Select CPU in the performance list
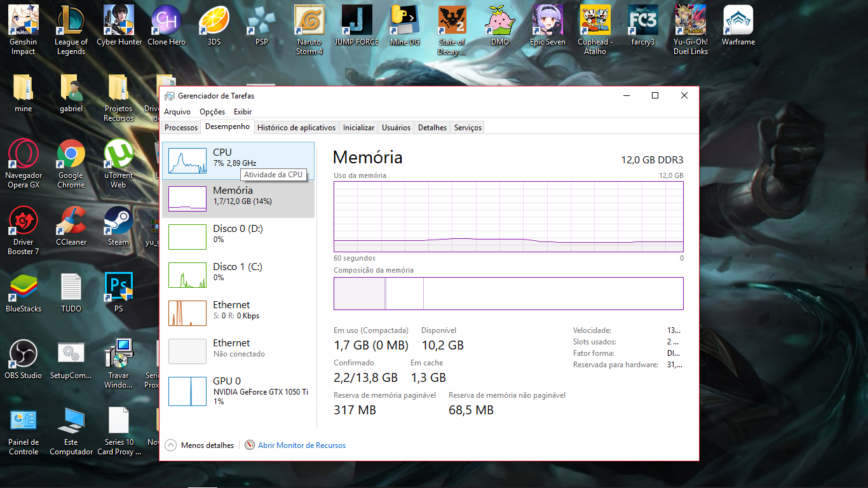Image resolution: width=868 pixels, height=488 pixels. pos(238,161)
